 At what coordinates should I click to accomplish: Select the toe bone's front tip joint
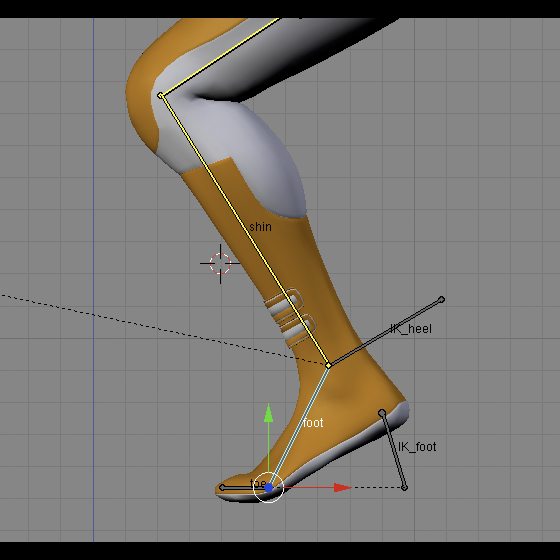click(222, 488)
